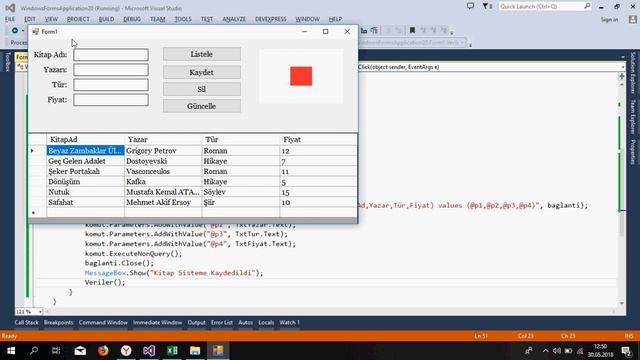Focus the Fiyat text field

[x=111, y=100]
